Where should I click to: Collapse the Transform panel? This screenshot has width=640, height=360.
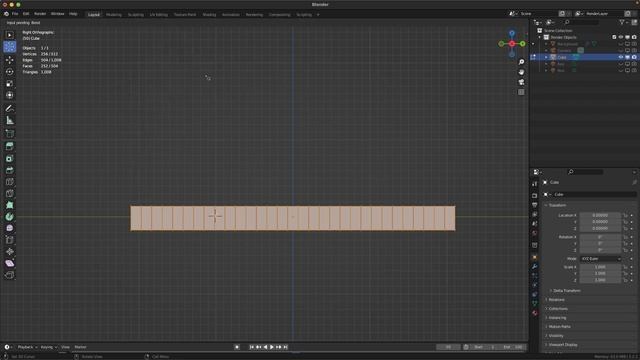tap(557, 205)
